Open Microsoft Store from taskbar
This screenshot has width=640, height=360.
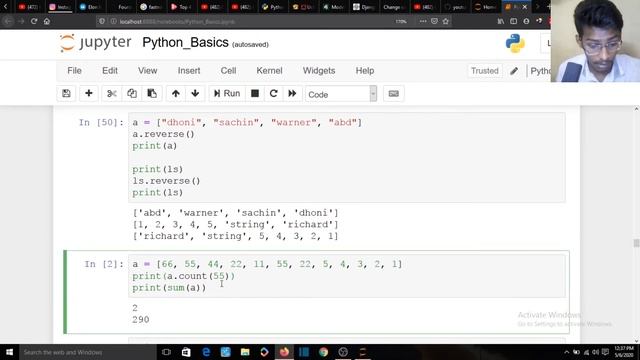point(186,352)
